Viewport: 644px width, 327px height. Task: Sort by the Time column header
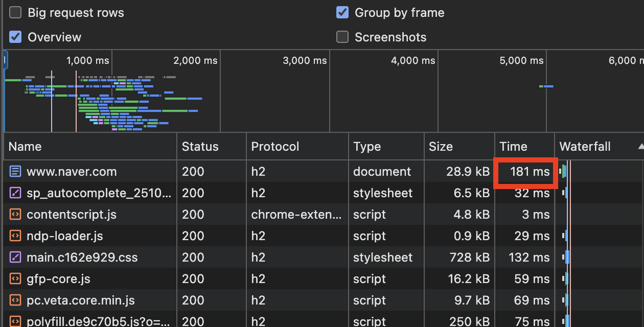click(x=513, y=147)
